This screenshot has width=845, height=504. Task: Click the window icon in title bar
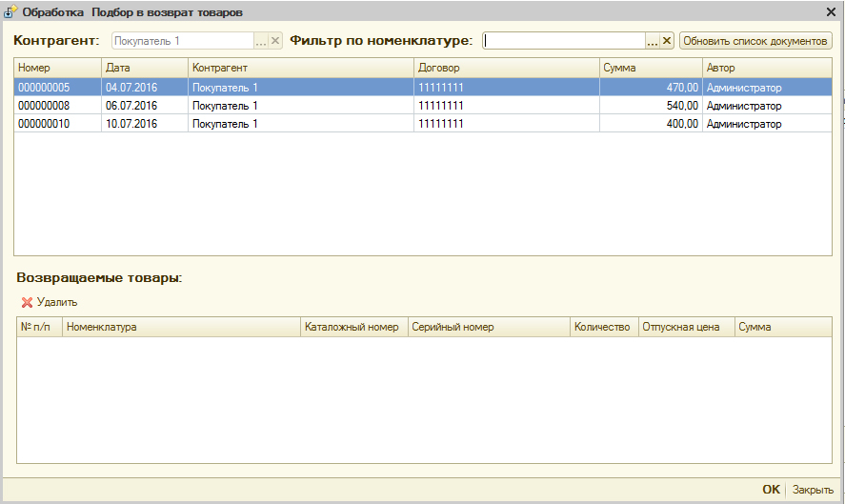click(10, 12)
